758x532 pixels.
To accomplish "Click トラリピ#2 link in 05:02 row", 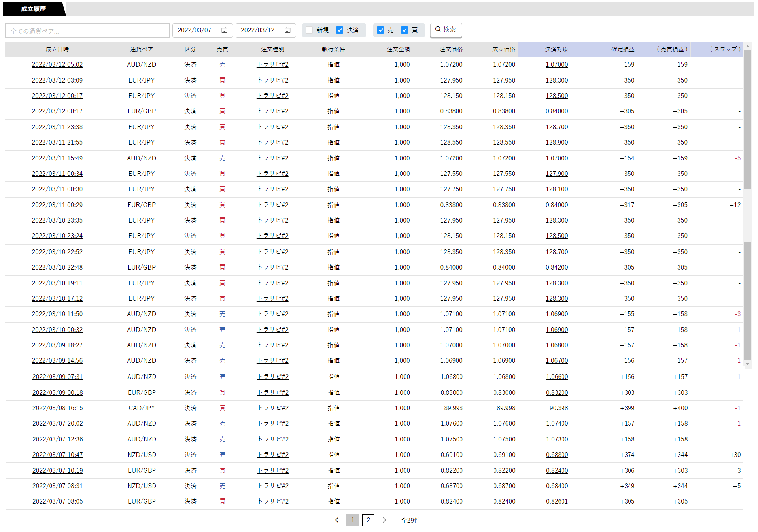I will pyautogui.click(x=272, y=65).
